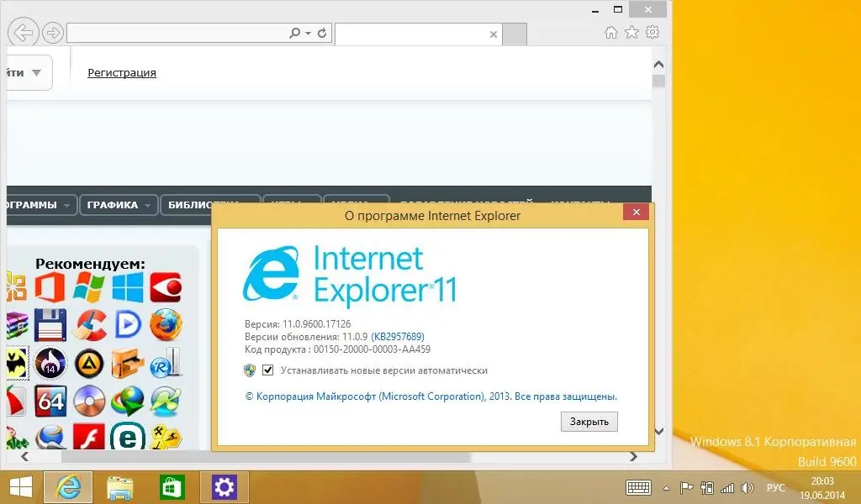Click the orange Microsoft Office icon
The image size is (861, 504).
coord(50,287)
